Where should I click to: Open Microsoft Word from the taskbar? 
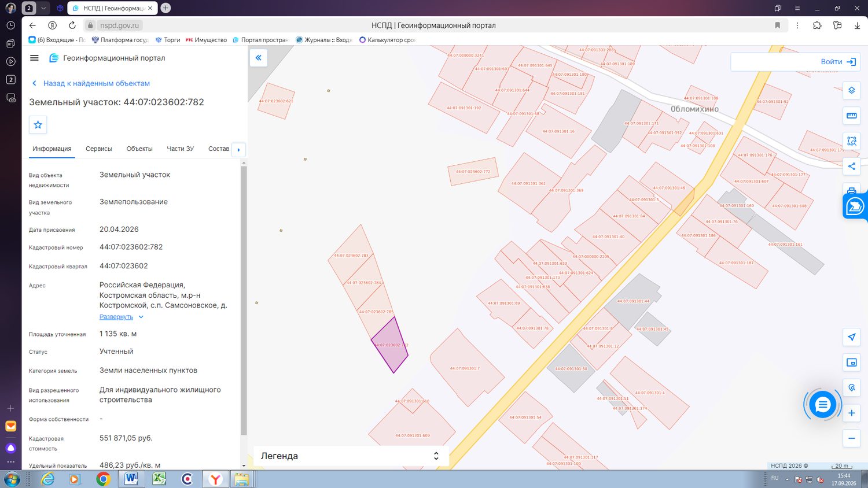tap(131, 479)
